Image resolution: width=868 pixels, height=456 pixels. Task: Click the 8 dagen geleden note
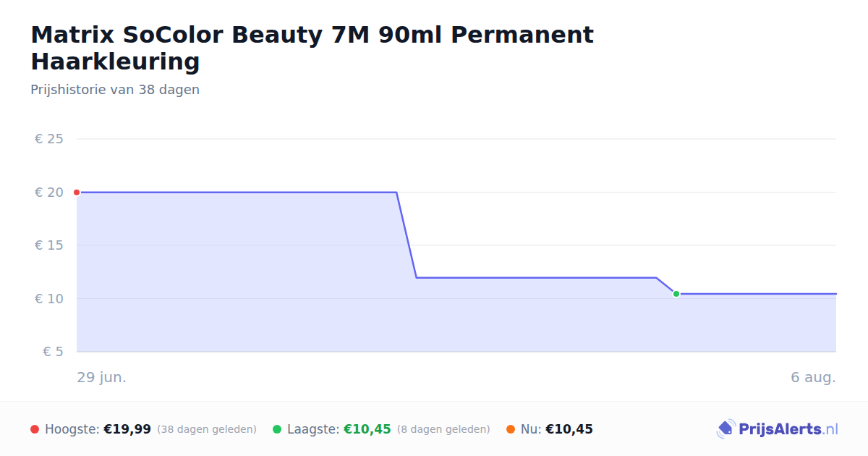click(x=443, y=429)
